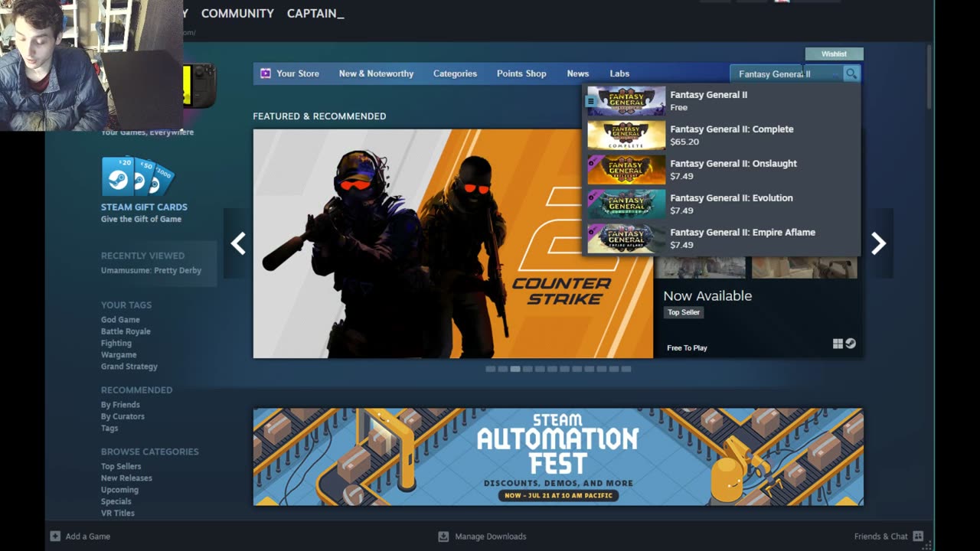This screenshot has width=980, height=551.
Task: Click the Grand Strategy tag
Action: pos(129,367)
